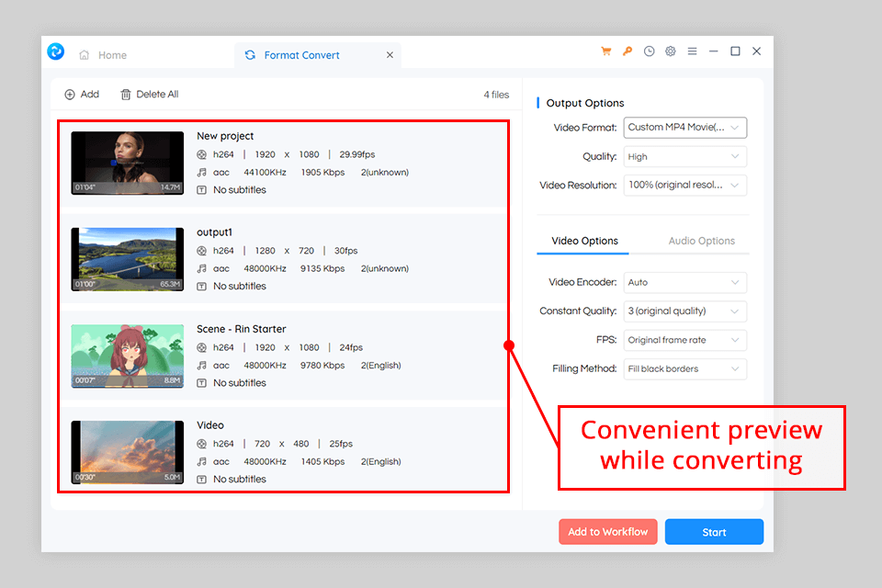The height and width of the screenshot is (588, 882).
Task: Preview the output1 landscape thumbnail
Action: [x=127, y=259]
